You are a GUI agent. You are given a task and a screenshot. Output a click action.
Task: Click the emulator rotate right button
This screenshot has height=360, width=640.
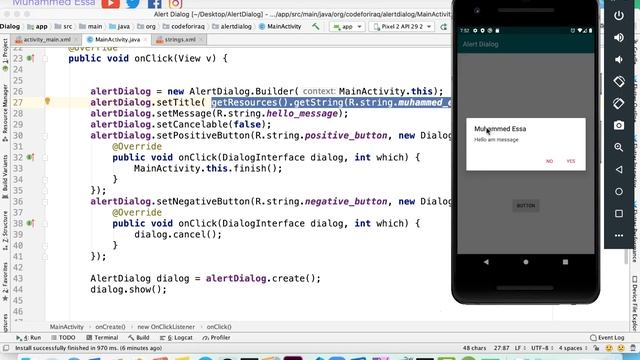click(619, 103)
